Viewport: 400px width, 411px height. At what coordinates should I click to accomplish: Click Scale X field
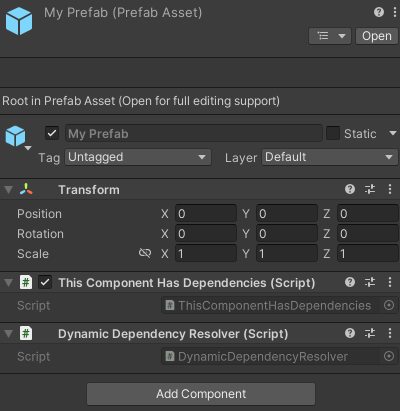click(206, 253)
